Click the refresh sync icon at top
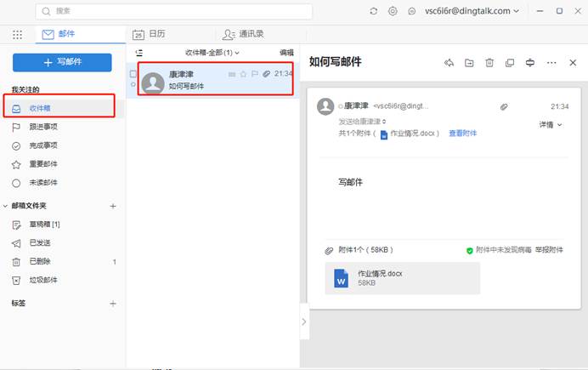The height and width of the screenshot is (370, 588). click(x=374, y=11)
